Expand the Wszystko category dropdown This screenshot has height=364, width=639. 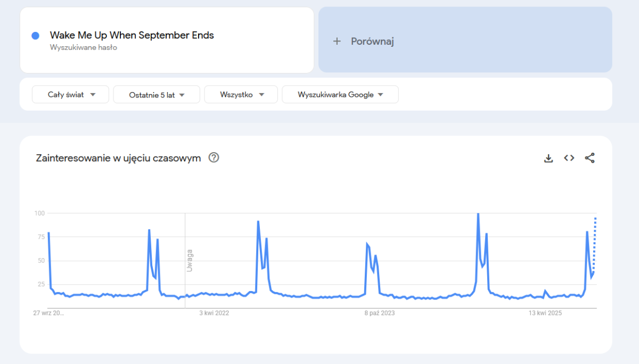point(241,95)
